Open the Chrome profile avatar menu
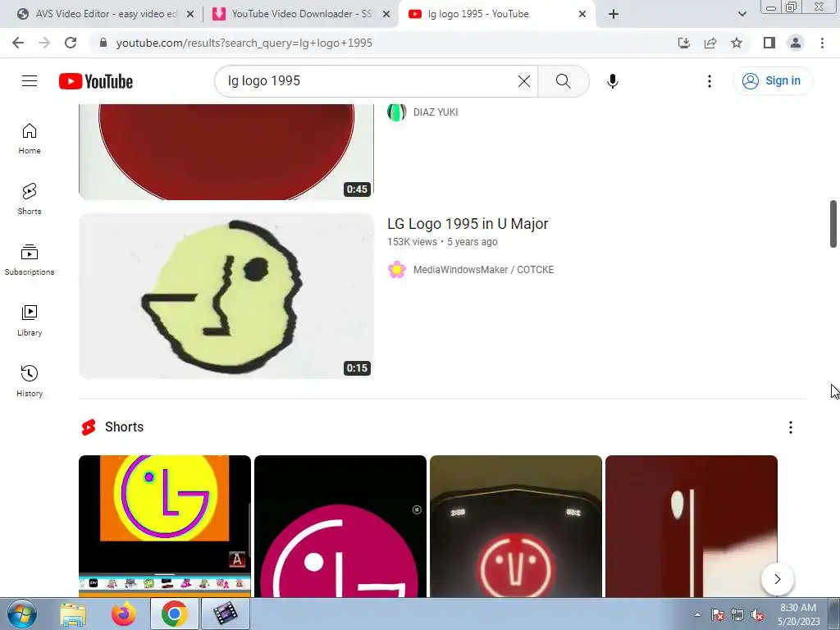This screenshot has height=630, width=840. click(796, 43)
